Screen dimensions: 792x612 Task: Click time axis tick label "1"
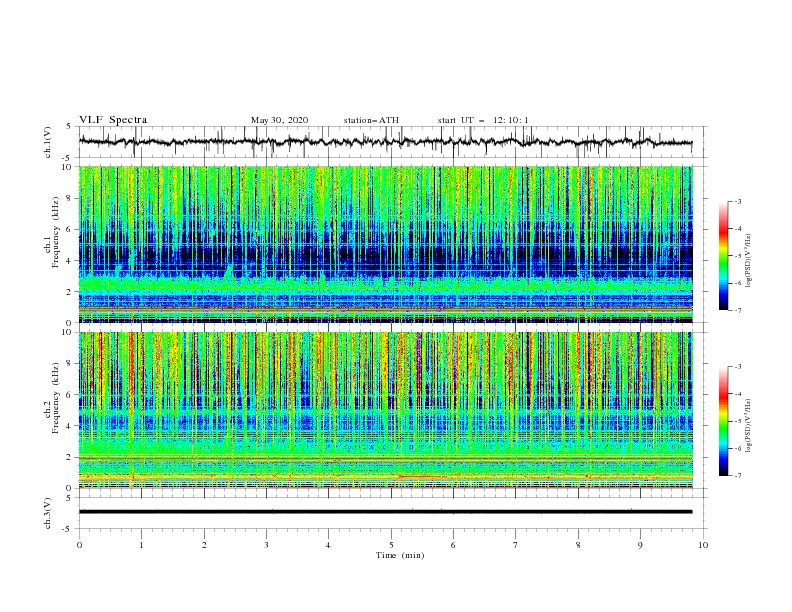[x=141, y=545]
